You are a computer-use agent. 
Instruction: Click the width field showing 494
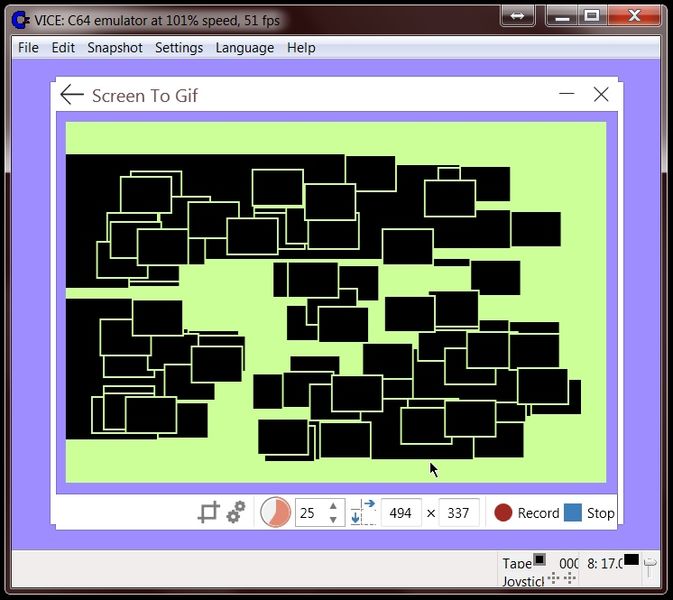400,513
